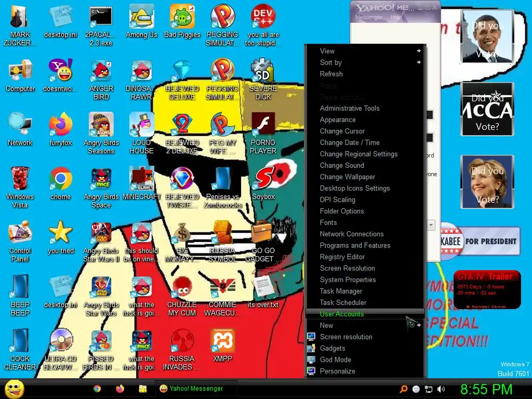Screen dimensions: 532x399
Task: Choose Refresh in the context menu
Action: coord(365,74)
